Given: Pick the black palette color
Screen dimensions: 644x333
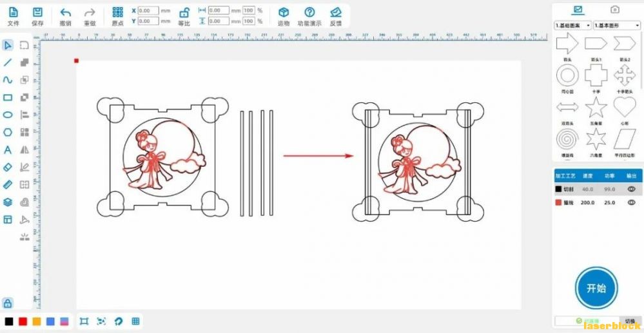Looking at the screenshot, I should tap(8, 321).
